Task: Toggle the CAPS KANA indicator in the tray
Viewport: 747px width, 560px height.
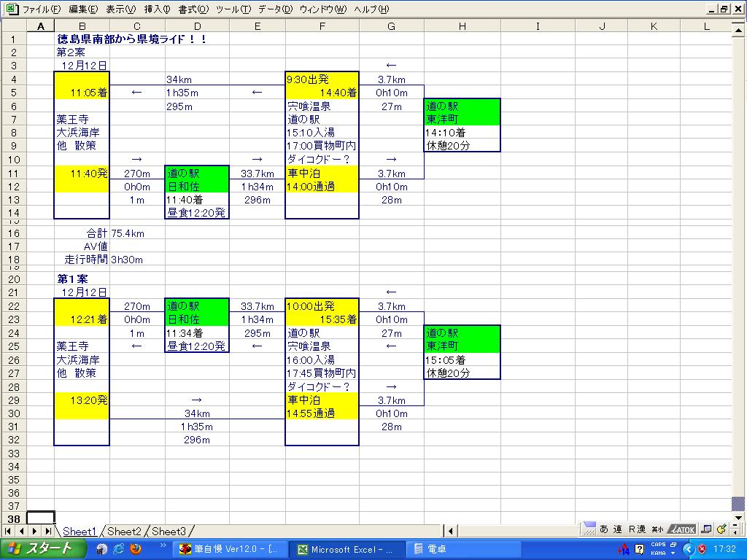Action: (x=658, y=549)
